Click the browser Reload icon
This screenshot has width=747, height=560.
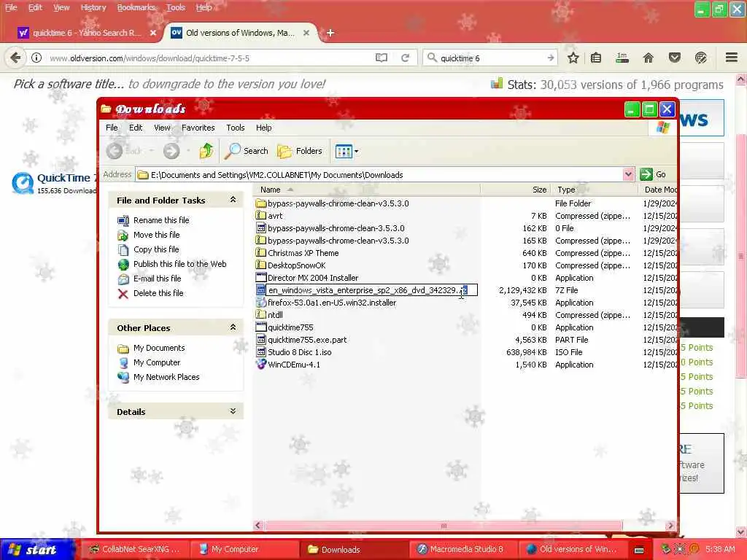pyautogui.click(x=406, y=58)
